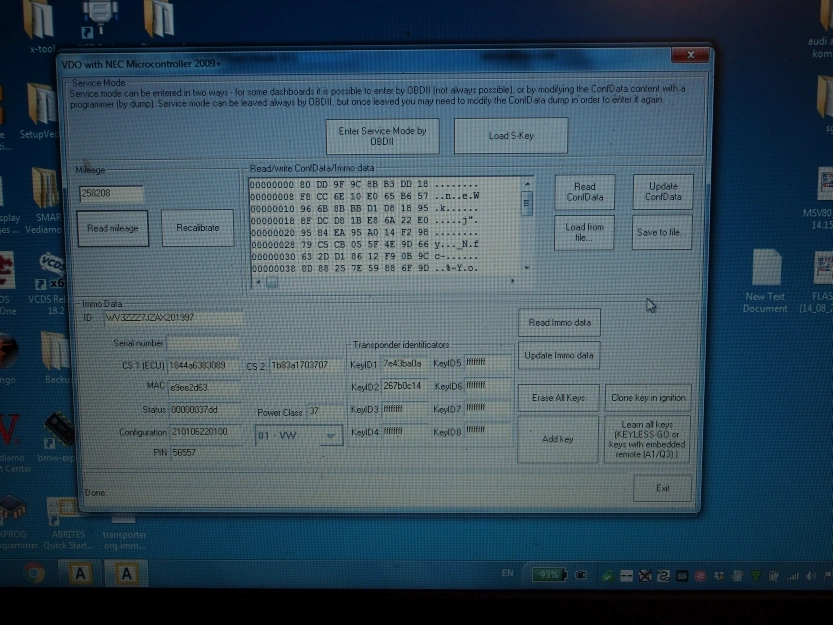Open the ABRITES Quick Start shortcut
Screen dimensions: 833x625
coord(66,521)
